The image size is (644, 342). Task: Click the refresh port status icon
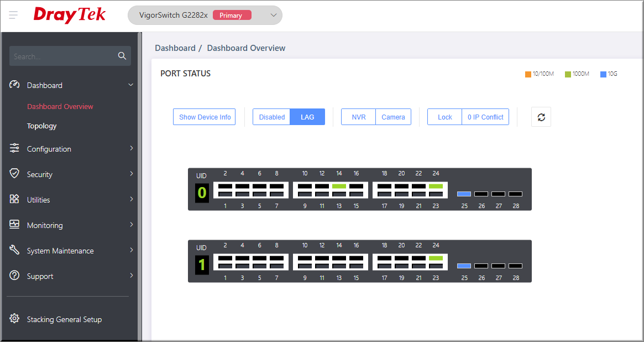point(541,117)
